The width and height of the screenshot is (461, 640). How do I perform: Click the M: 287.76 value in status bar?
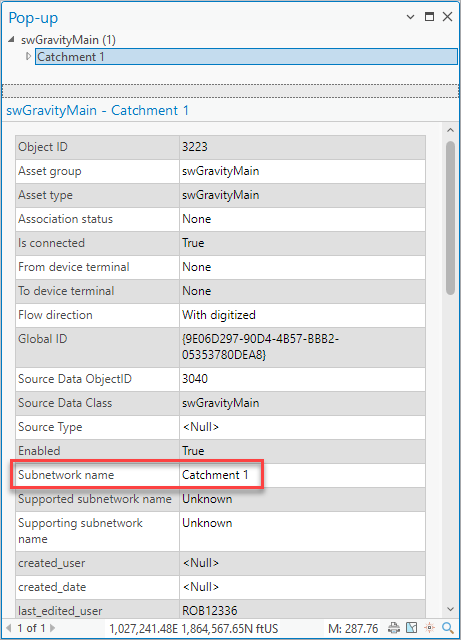(x=353, y=628)
